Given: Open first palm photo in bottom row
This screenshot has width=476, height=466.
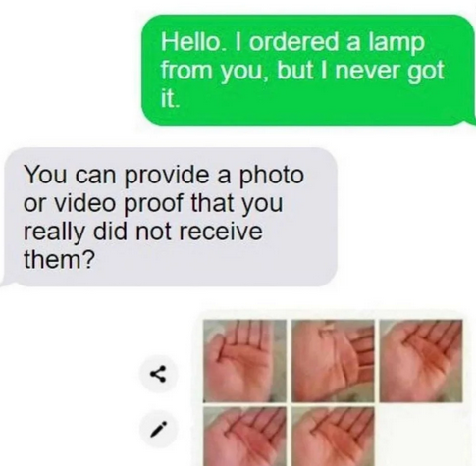Looking at the screenshot, I should (x=244, y=437).
